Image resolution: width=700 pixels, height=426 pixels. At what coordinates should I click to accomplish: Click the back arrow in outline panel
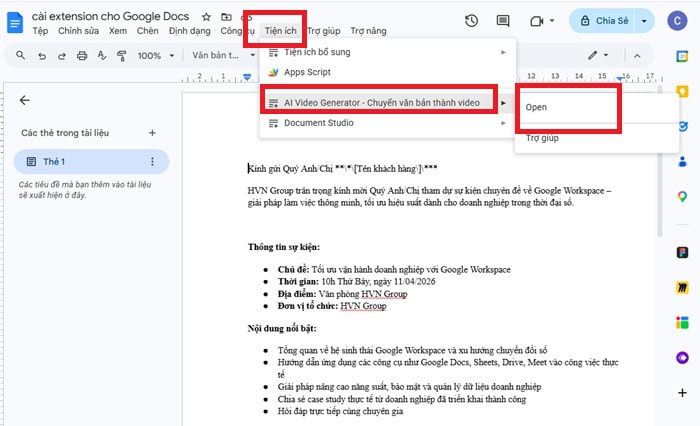tap(25, 100)
